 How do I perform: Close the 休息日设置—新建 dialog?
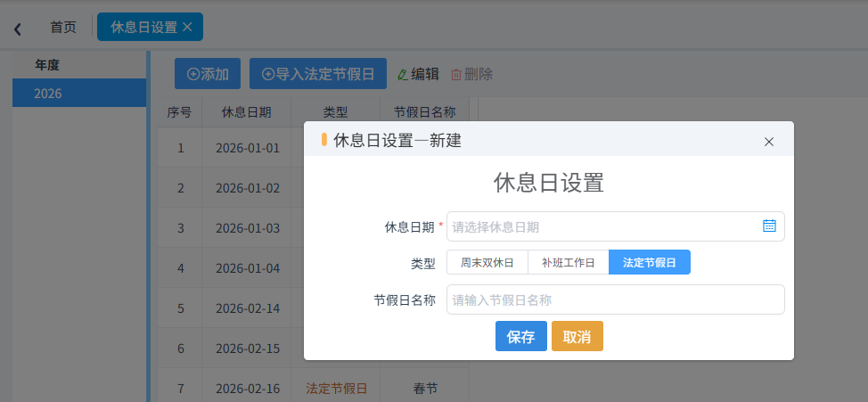(768, 142)
